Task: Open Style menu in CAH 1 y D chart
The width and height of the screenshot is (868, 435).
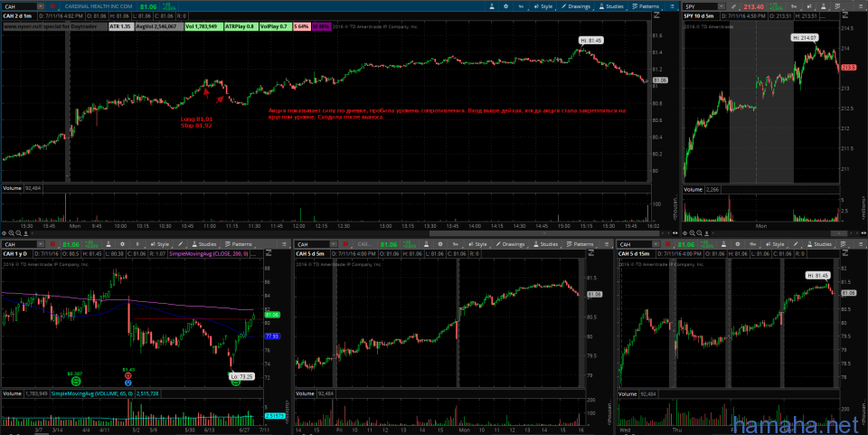Action: coord(159,244)
